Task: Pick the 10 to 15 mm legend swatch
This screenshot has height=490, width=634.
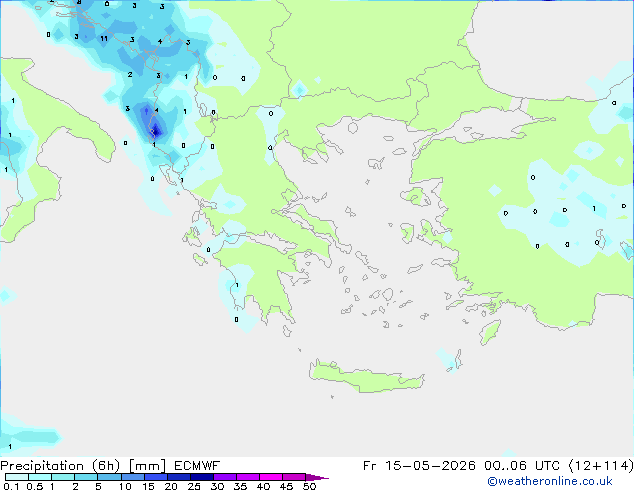Action: pos(133,477)
